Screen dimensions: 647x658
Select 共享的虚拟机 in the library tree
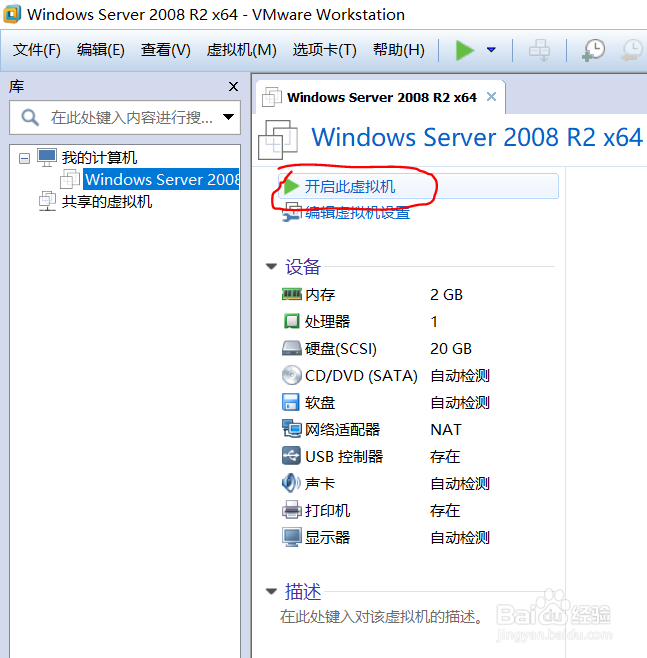point(107,201)
